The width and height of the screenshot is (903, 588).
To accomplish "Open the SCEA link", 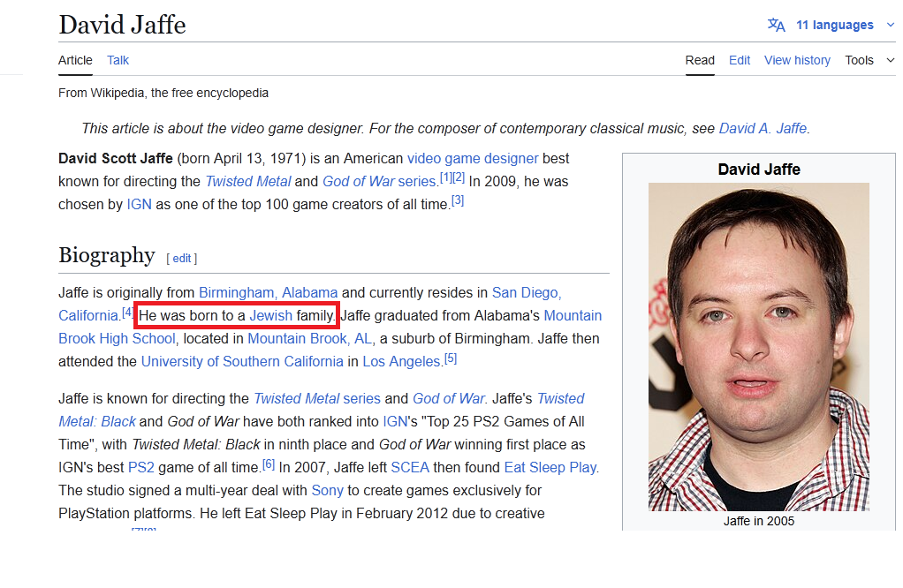I will point(410,467).
